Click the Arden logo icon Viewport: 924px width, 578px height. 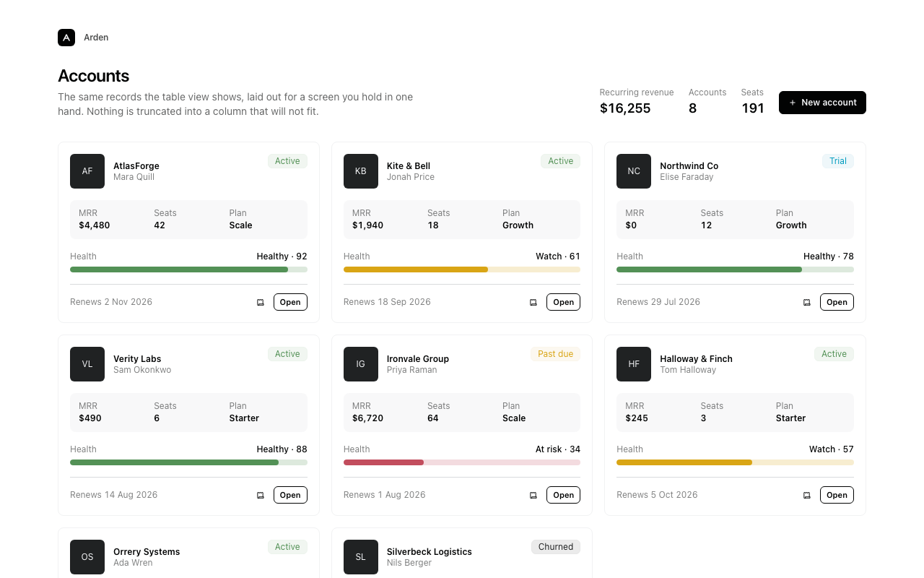[x=66, y=38]
